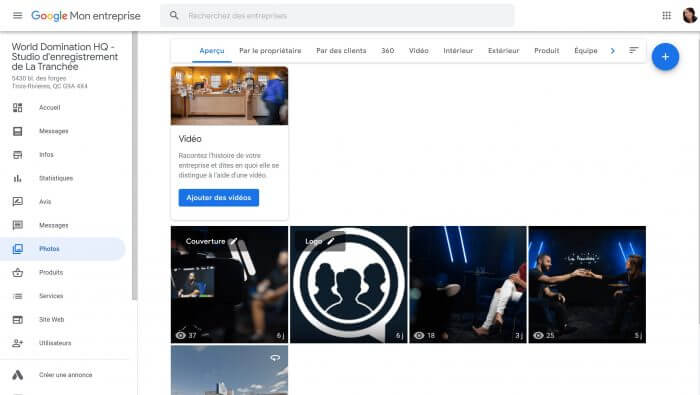The image size is (700, 395).
Task: Switch to the Extérieur tab
Action: [x=504, y=51]
